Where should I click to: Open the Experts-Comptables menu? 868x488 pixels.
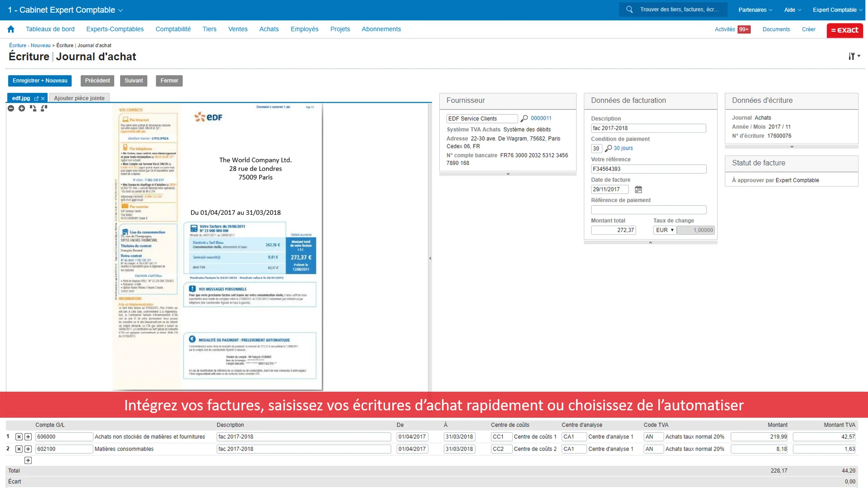click(x=115, y=29)
